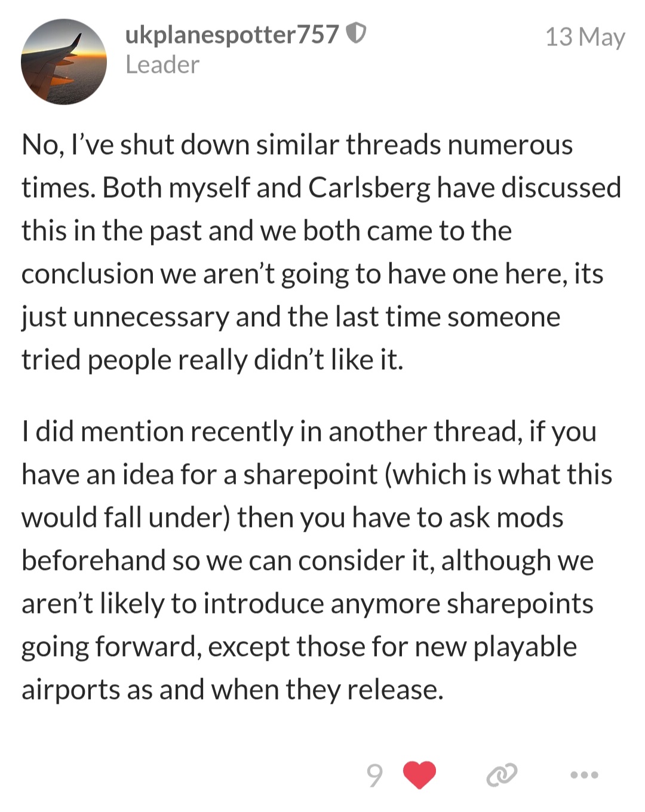Click the moderator shield badge icon
Screen dimensions: 645x812
(357, 33)
